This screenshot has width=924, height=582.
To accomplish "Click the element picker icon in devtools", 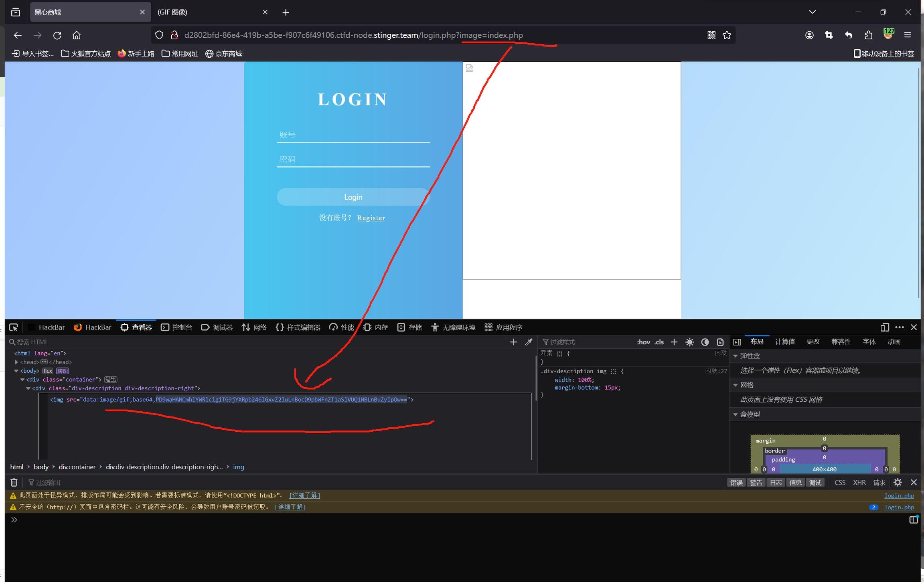I will (14, 327).
